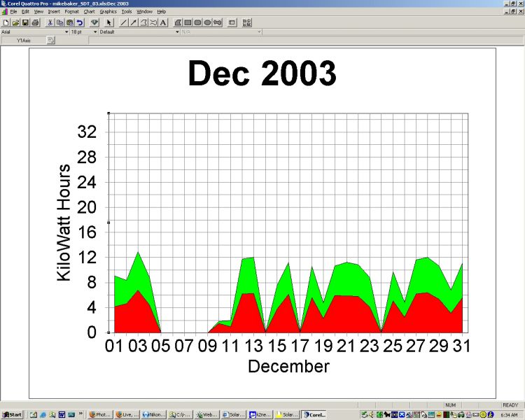The height and width of the screenshot is (420, 525).
Task: Open the Arial font name dropdown
Action: 66,31
